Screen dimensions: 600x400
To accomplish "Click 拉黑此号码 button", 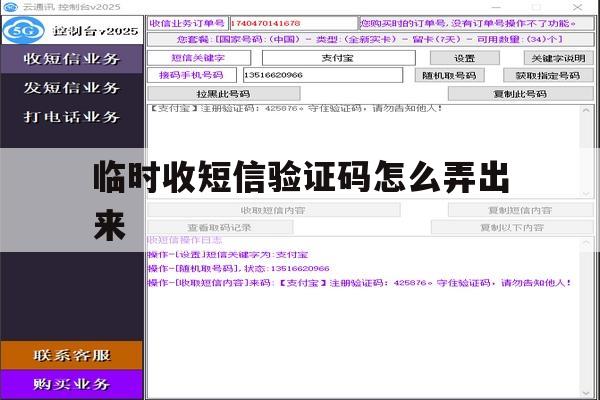I will (x=224, y=94).
